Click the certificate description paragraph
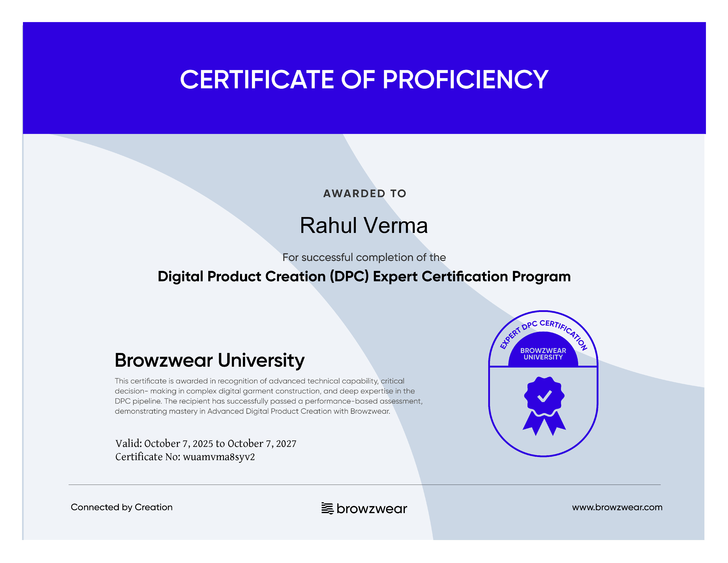Viewport: 728px width, 563px height. point(269,396)
